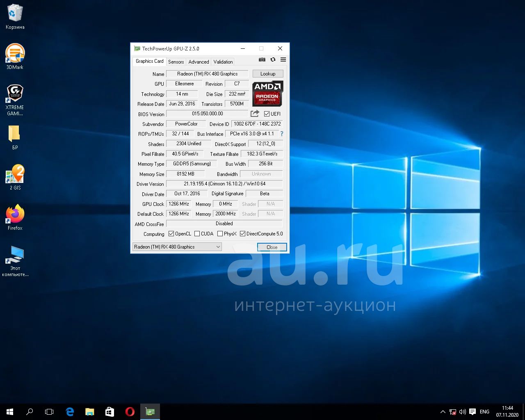The width and height of the screenshot is (525, 420).
Task: Click the GPU-Z taskbar button
Action: (150, 411)
